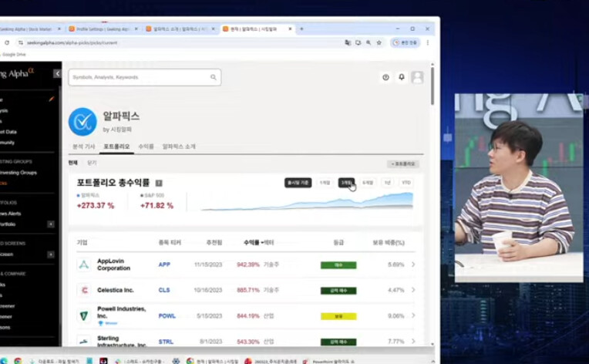Viewport: 589px width, 364px height.
Task: Expand the AppLovin row chevron
Action: (413, 265)
